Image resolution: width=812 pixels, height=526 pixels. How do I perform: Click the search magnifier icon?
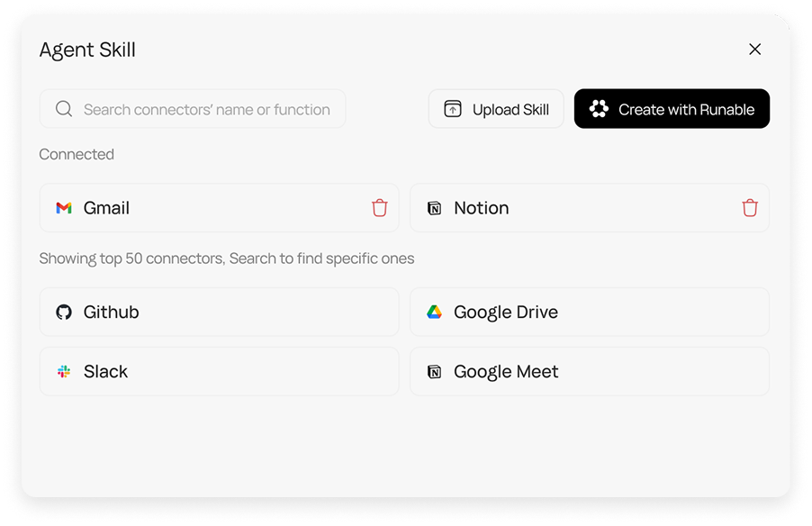pos(63,108)
